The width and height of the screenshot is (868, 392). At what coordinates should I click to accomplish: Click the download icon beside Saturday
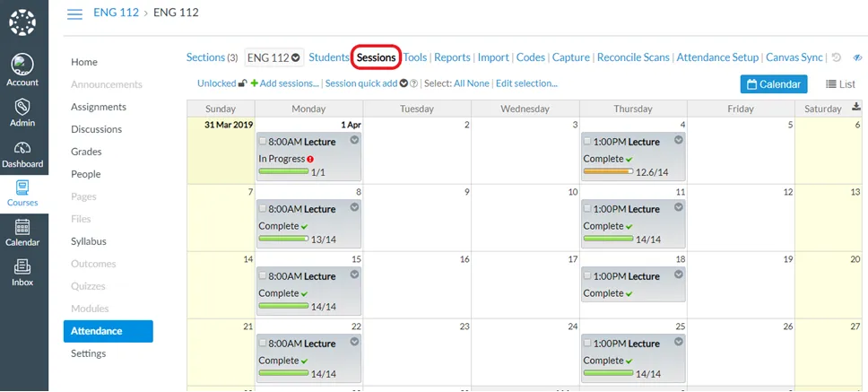tap(857, 107)
